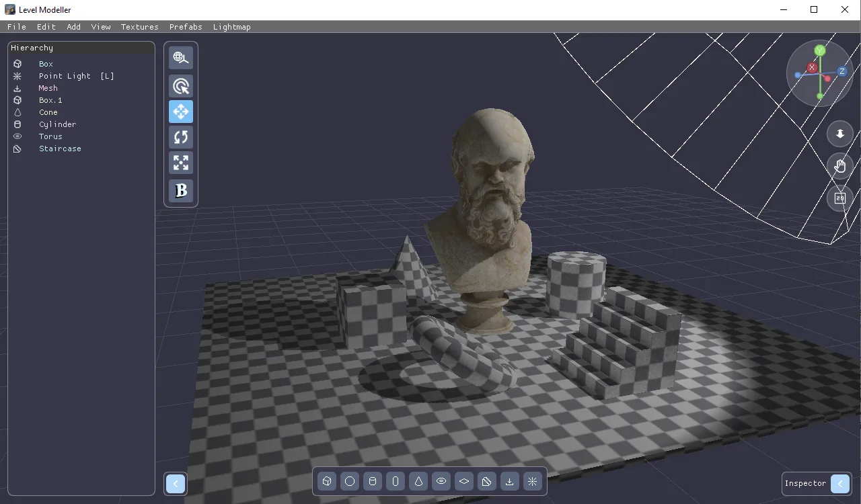Click the vertical arrows viewport button
The width and height of the screenshot is (861, 504).
[x=840, y=134]
